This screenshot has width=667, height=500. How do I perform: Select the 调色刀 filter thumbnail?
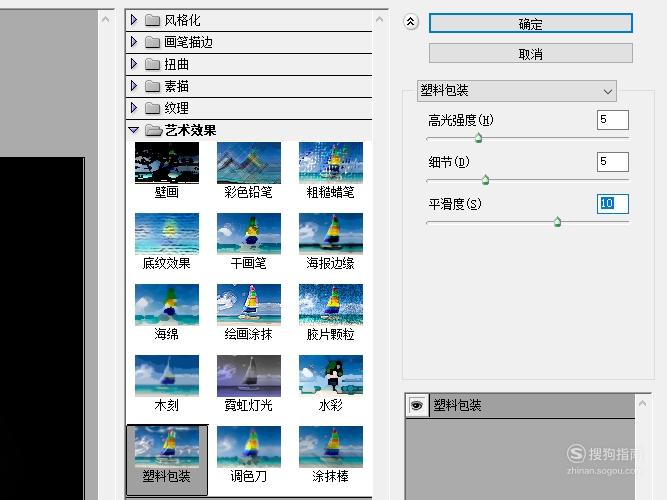click(249, 447)
